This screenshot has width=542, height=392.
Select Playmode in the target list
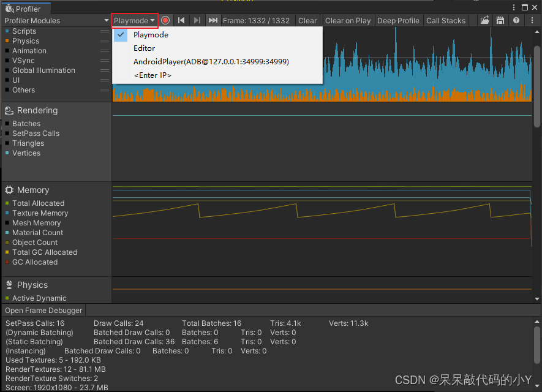pyautogui.click(x=217, y=34)
